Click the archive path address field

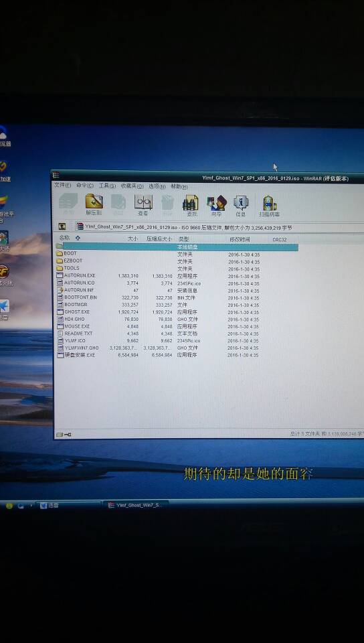click(219, 227)
